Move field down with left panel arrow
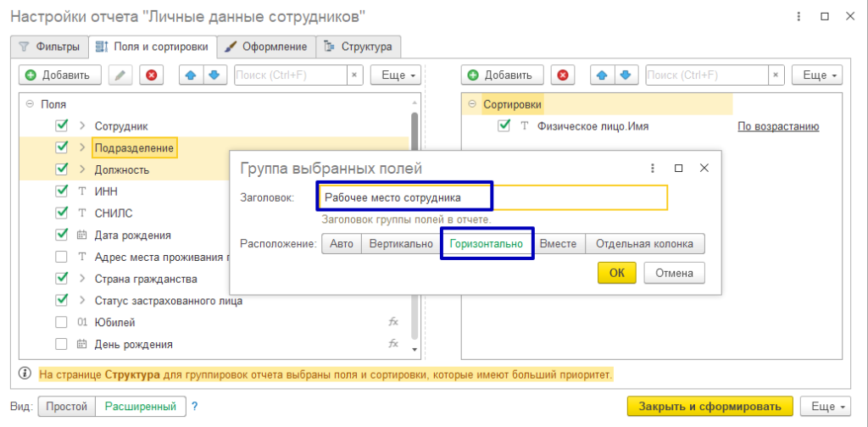The height and width of the screenshot is (427, 868). pos(213,75)
